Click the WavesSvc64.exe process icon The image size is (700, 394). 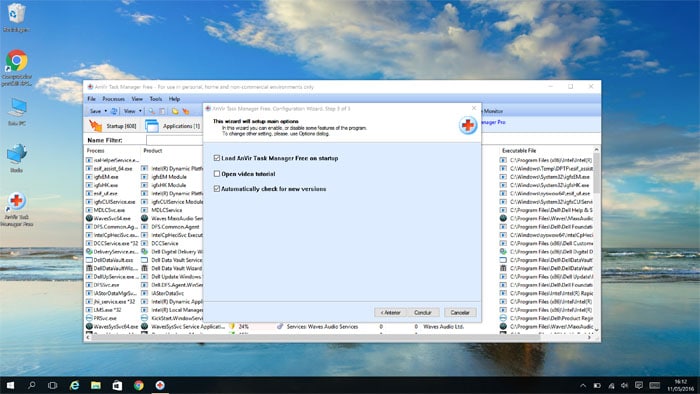[89, 218]
